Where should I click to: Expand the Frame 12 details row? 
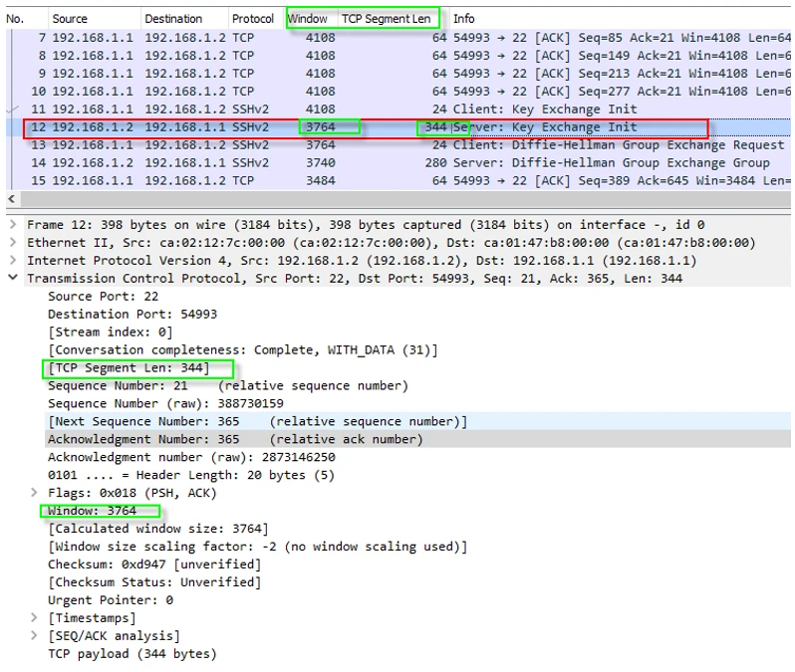pos(12,225)
